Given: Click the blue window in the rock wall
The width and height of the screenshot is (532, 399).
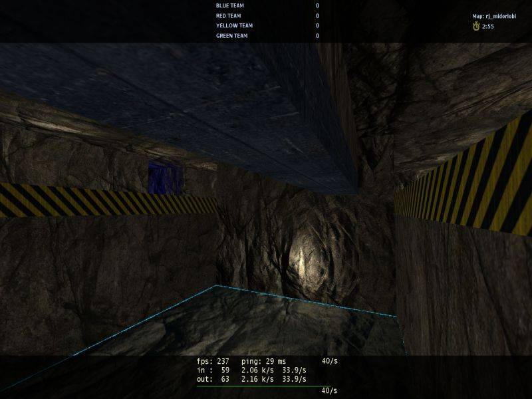Looking at the screenshot, I should coord(165,178).
